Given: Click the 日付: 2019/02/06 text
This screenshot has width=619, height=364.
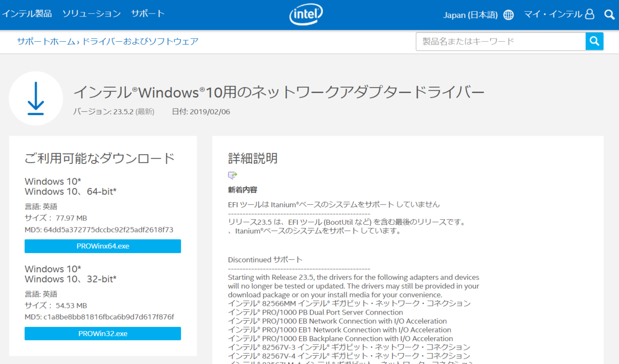Looking at the screenshot, I should coord(201,111).
